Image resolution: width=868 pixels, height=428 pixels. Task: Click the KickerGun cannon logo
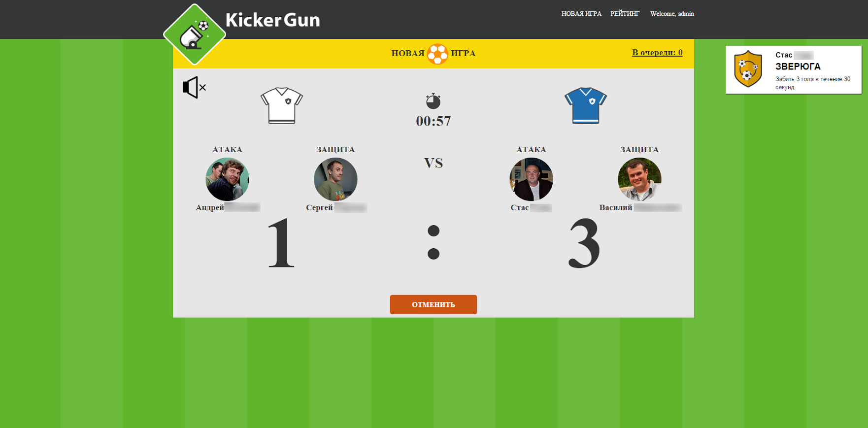point(195,34)
